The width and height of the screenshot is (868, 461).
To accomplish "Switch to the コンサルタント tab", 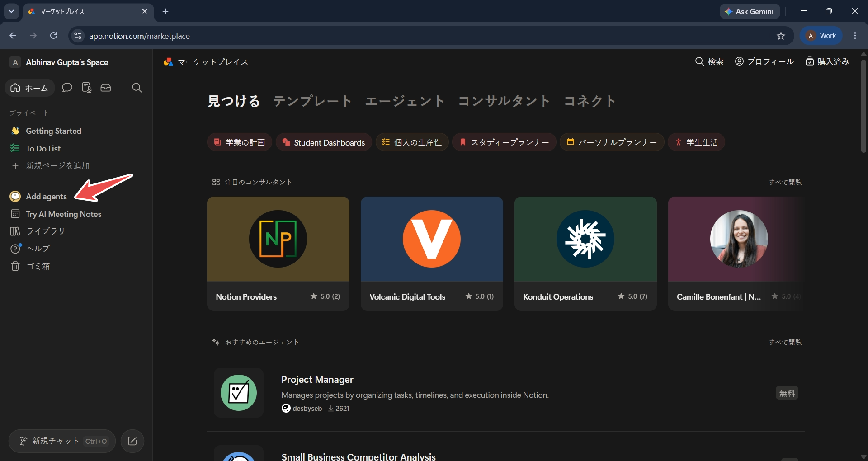I will tap(504, 101).
